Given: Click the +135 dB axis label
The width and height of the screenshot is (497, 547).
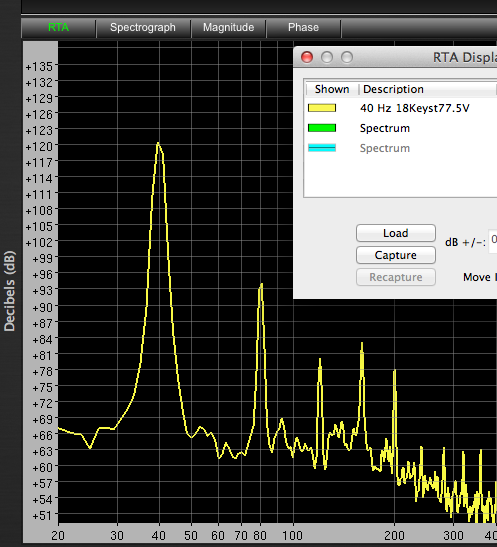Looking at the screenshot, I should tap(39, 66).
